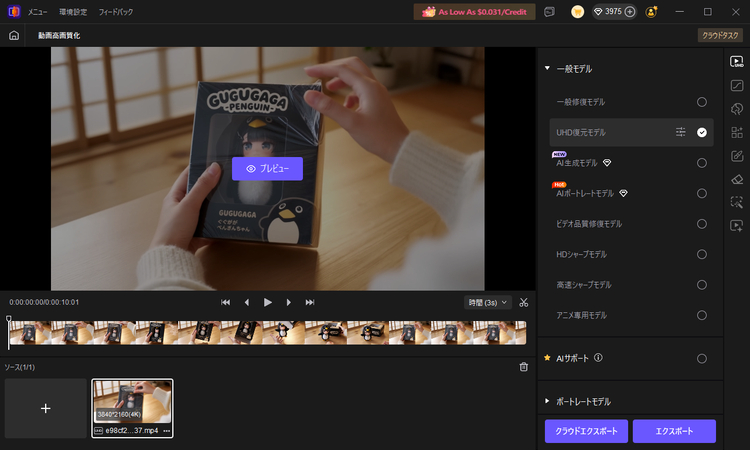
Task: Click the timeline frame strip
Action: click(267, 333)
